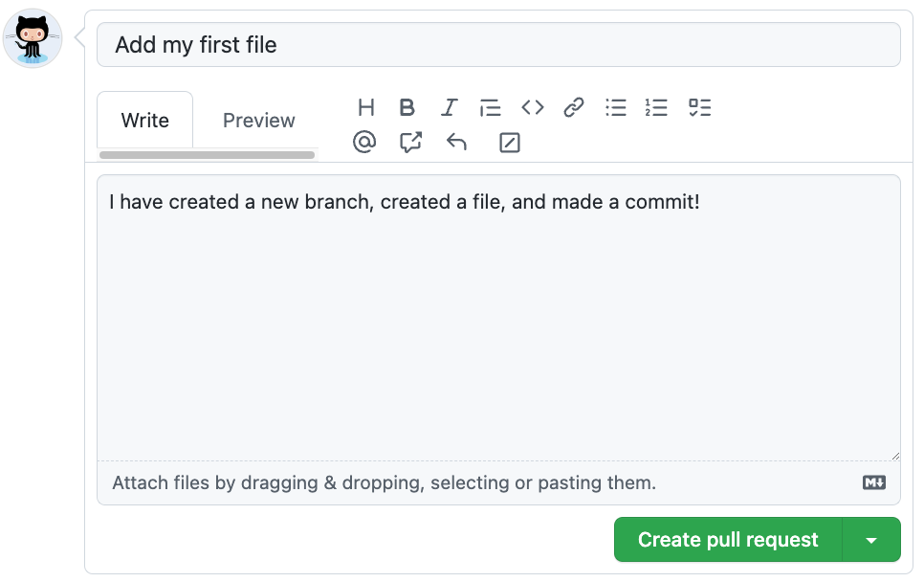Insert a blockquote
This screenshot has width=924, height=582.
[490, 107]
